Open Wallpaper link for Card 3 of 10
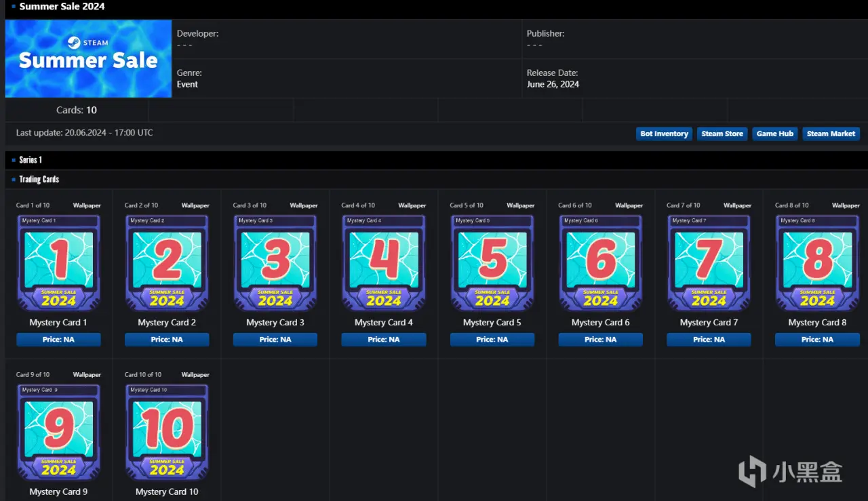 pos(304,205)
